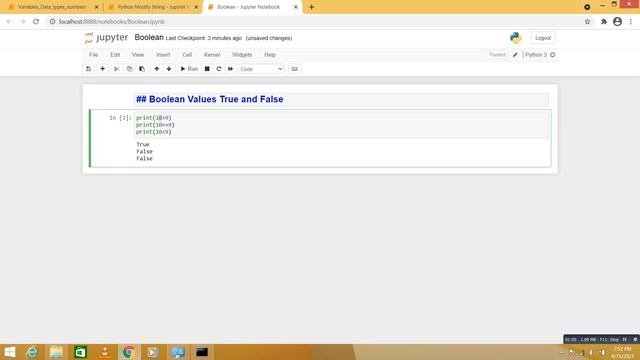Screen dimensions: 640x360
Task: Click the Trusted notebook indicator
Action: [497, 55]
